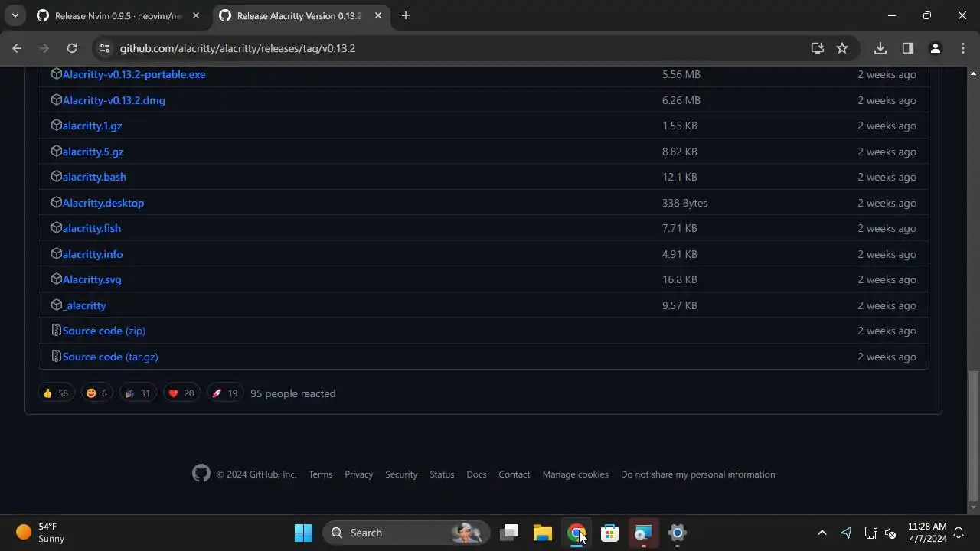Image resolution: width=980 pixels, height=551 pixels.
Task: Open notifications bell in taskbar
Action: (x=959, y=533)
